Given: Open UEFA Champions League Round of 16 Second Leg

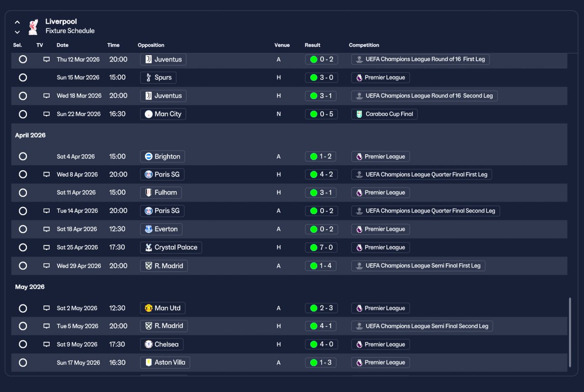Looking at the screenshot, I should point(424,96).
